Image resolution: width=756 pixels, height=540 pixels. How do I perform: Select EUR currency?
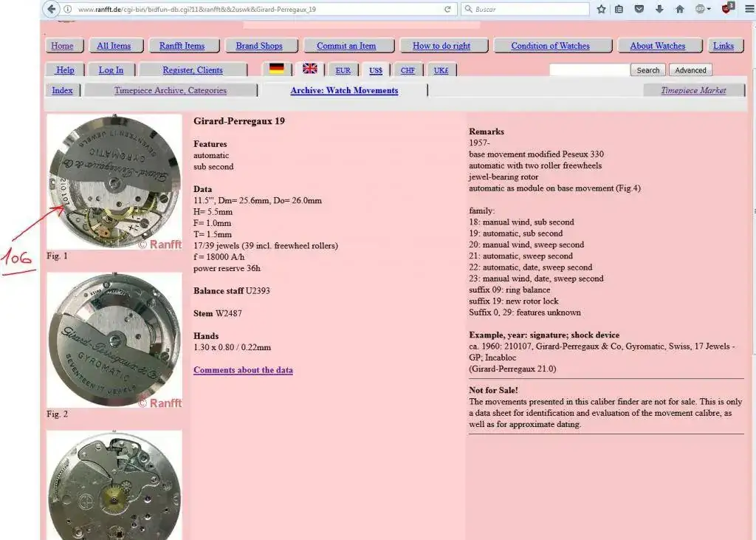pyautogui.click(x=343, y=70)
